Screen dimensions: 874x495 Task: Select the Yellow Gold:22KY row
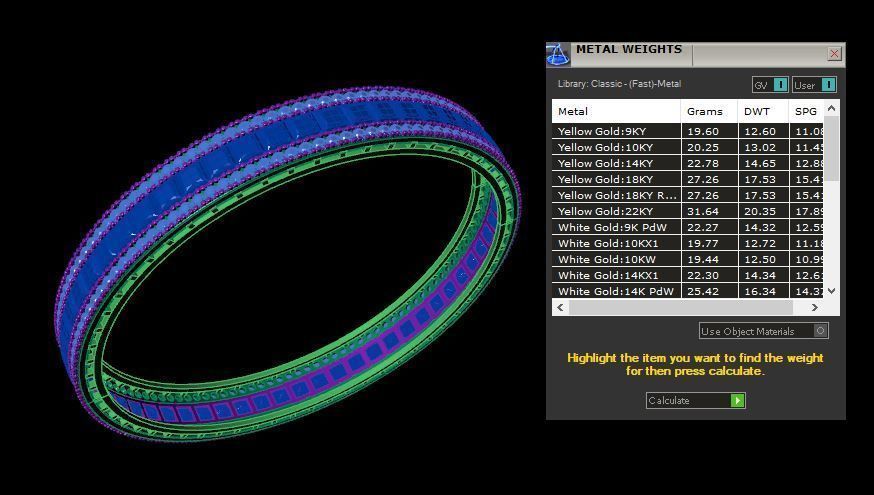(x=688, y=211)
